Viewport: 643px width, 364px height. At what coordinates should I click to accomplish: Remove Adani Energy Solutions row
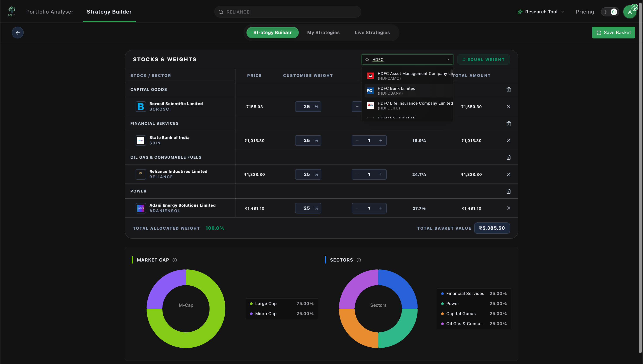508,208
